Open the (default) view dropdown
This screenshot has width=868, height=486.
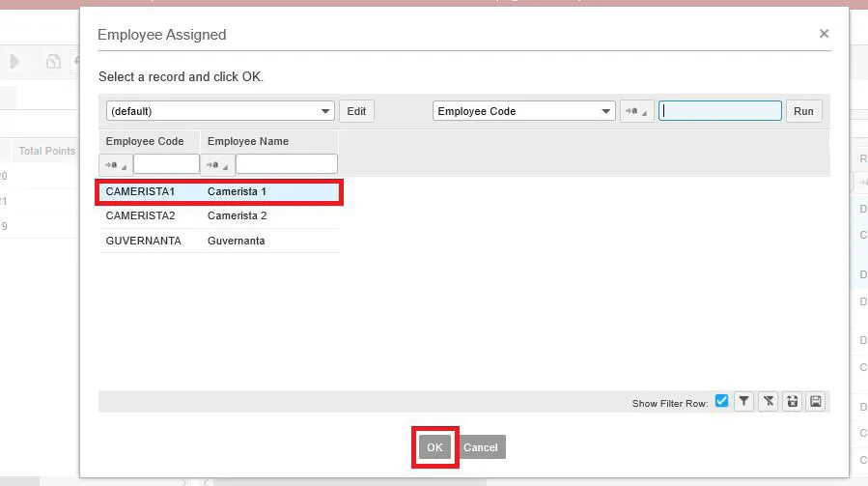click(x=220, y=111)
